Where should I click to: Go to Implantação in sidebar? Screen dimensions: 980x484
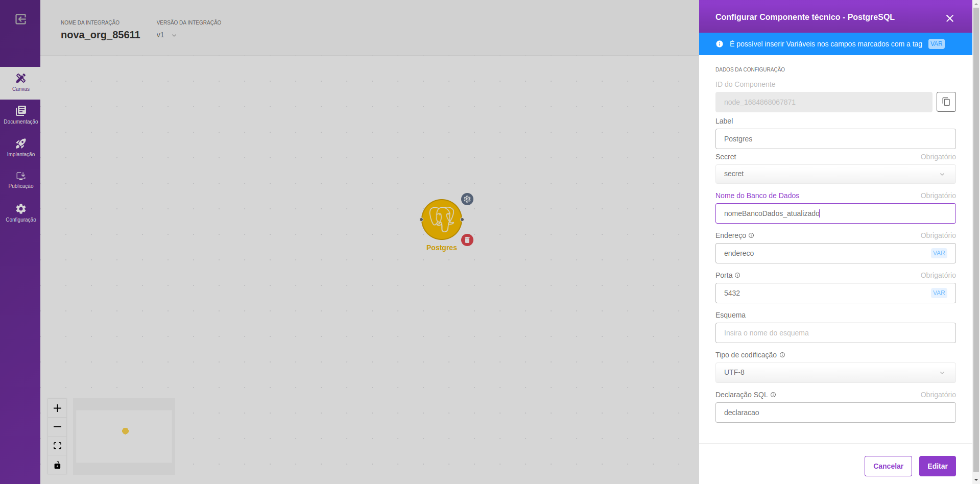pos(20,148)
